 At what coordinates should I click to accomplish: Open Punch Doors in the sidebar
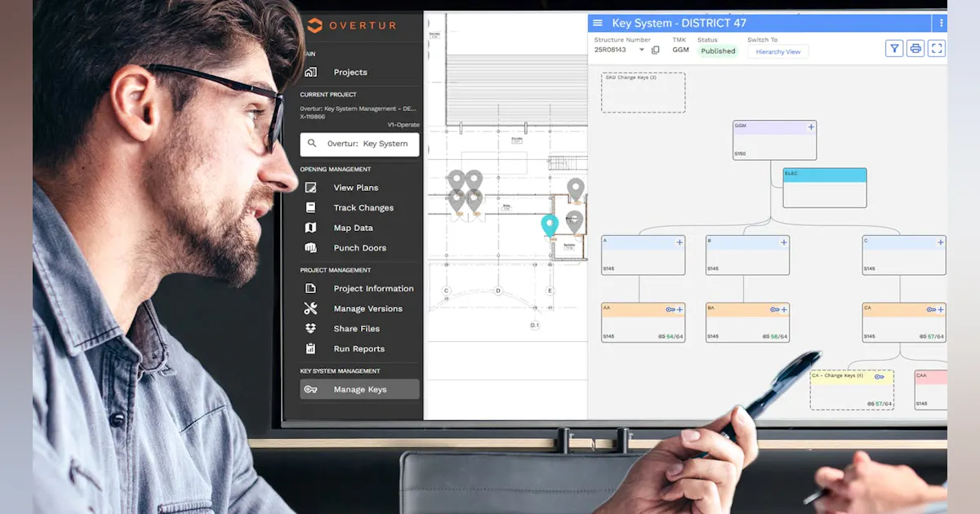point(359,248)
